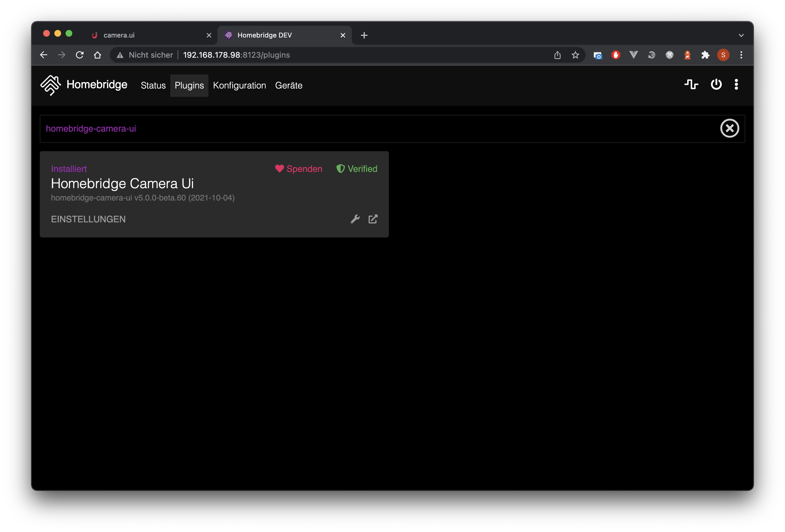The image size is (785, 532).
Task: Click the Spenden heart link
Action: (299, 169)
